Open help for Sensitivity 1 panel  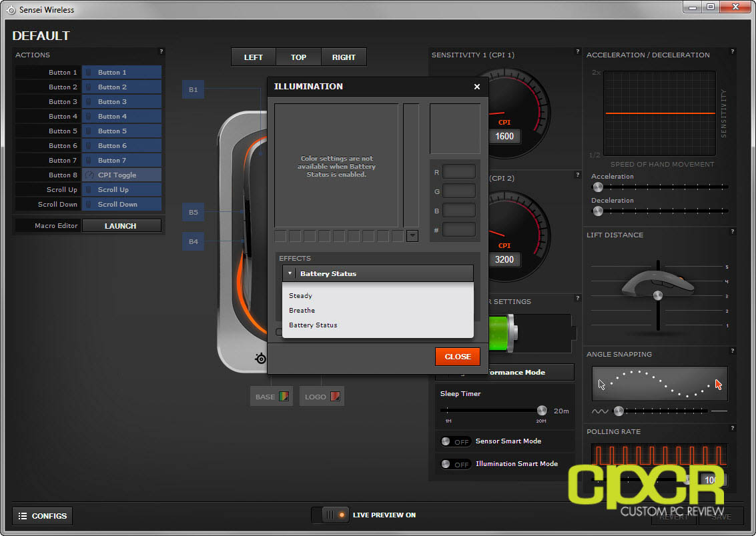(578, 51)
